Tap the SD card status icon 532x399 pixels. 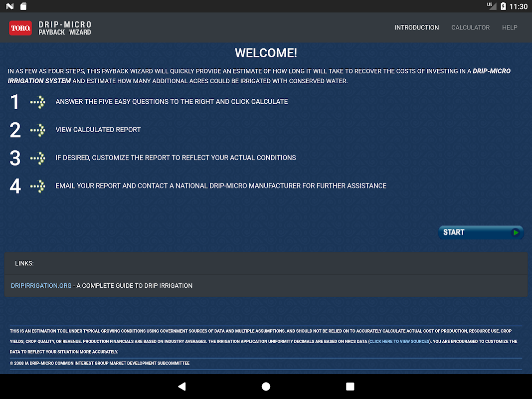tap(23, 6)
